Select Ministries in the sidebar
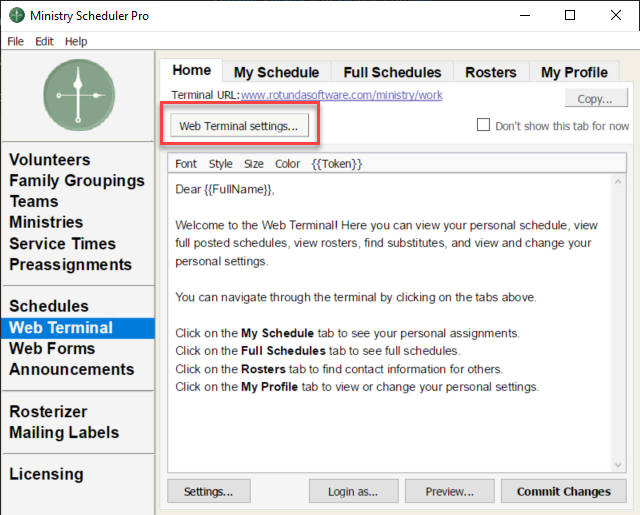Viewport: 640px width, 515px height. point(46,222)
